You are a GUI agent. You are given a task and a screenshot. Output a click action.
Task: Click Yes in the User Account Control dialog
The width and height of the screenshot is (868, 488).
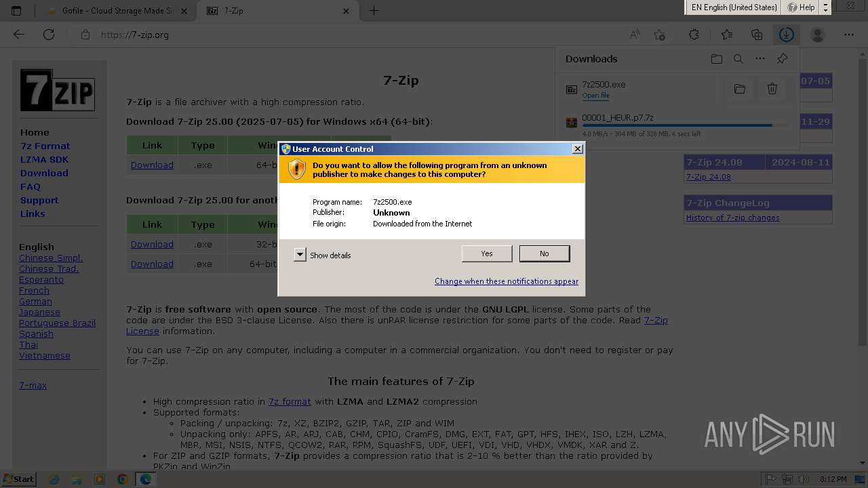pyautogui.click(x=487, y=253)
